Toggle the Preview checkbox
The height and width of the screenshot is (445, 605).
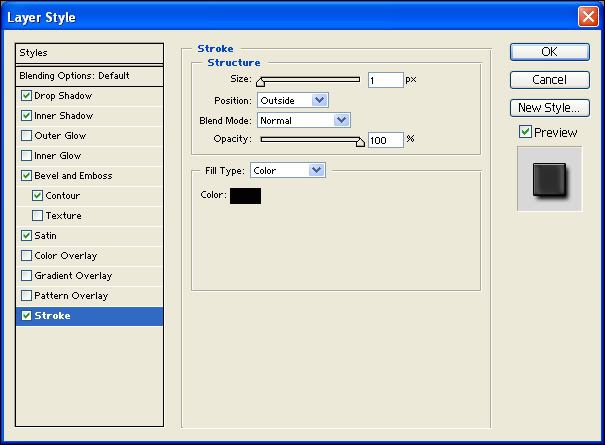(525, 132)
